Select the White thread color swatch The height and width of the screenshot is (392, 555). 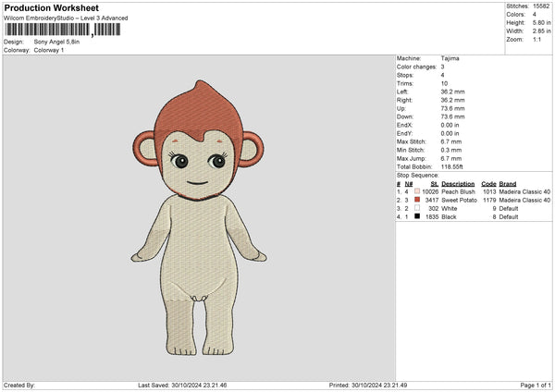(x=418, y=208)
